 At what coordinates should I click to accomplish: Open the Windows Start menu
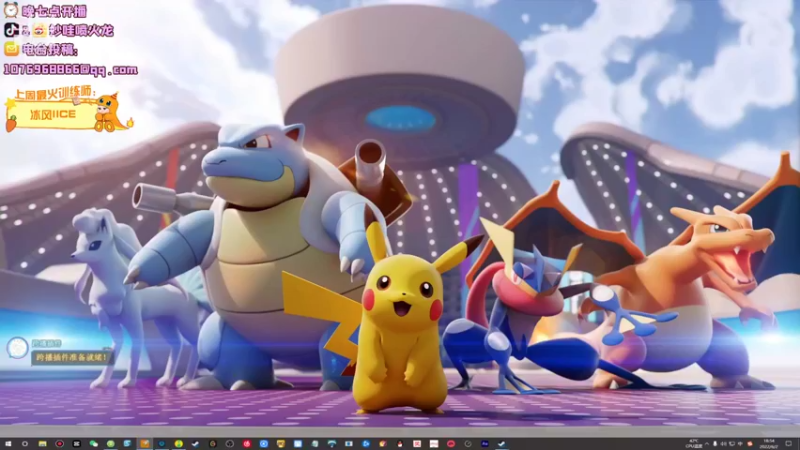(8, 444)
